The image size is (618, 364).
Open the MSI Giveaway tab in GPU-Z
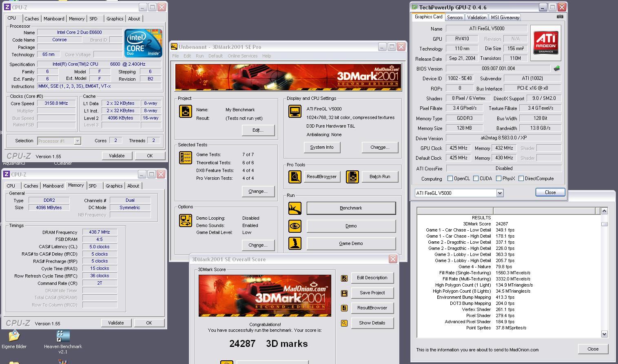pyautogui.click(x=505, y=18)
